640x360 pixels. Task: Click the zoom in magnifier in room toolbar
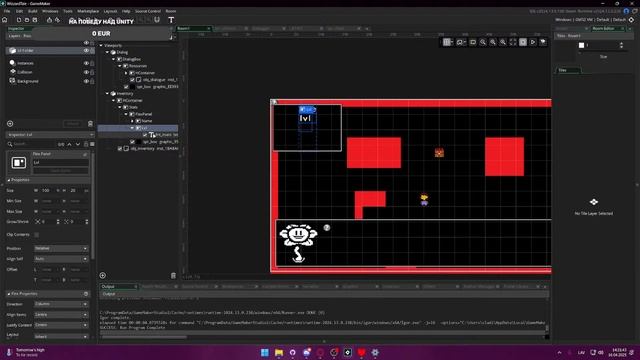click(x=503, y=42)
